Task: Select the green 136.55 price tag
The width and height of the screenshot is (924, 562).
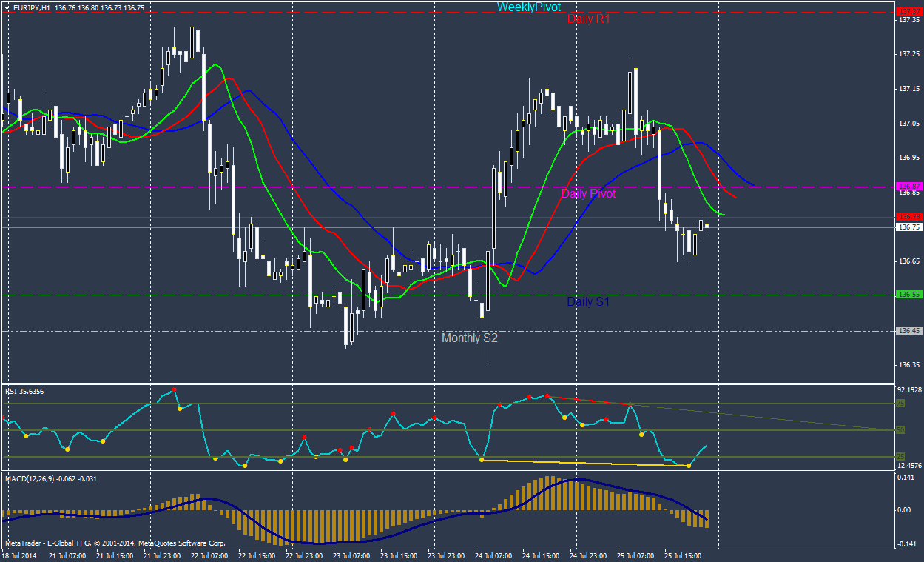Action: [x=908, y=295]
